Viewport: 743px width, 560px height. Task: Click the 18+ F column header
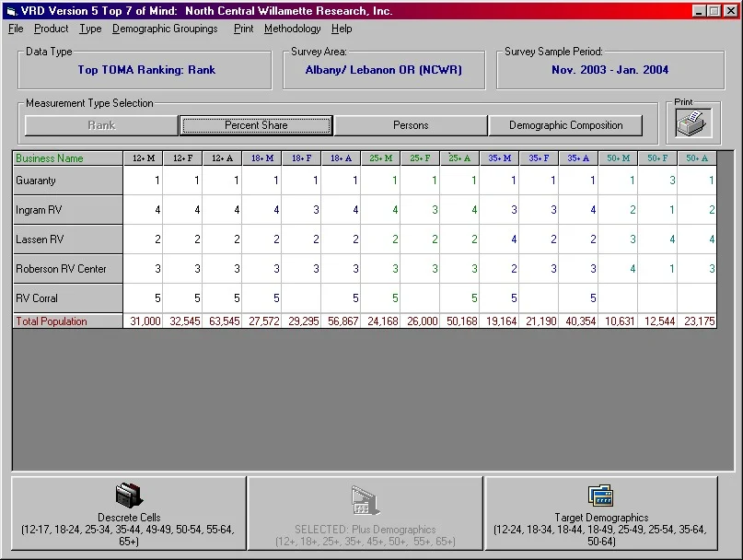pos(301,158)
